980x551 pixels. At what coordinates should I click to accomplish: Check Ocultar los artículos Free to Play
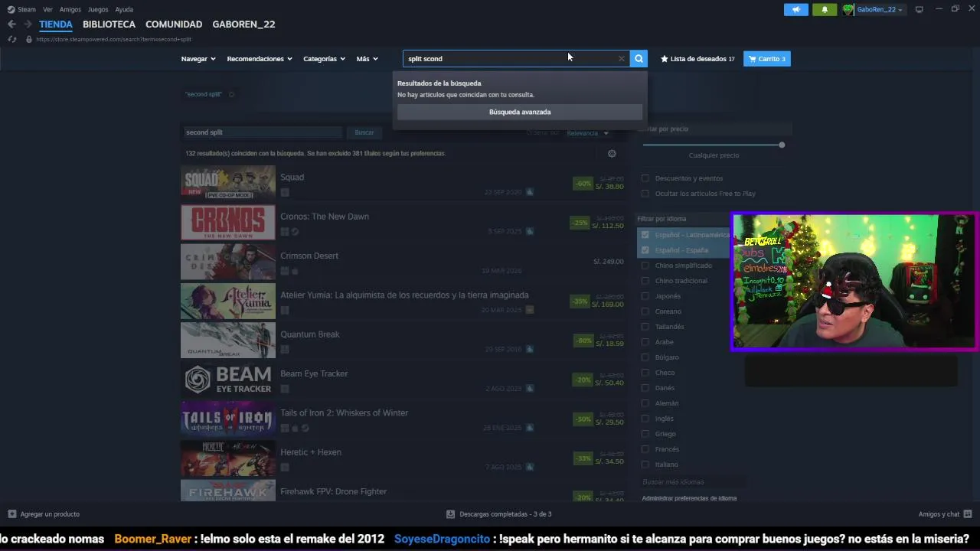(x=645, y=194)
